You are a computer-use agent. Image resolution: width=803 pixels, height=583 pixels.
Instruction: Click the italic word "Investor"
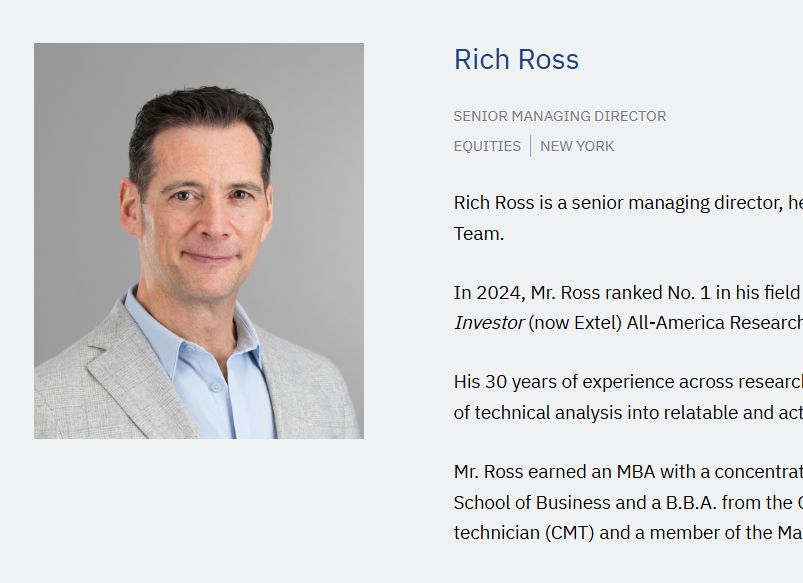tap(489, 323)
